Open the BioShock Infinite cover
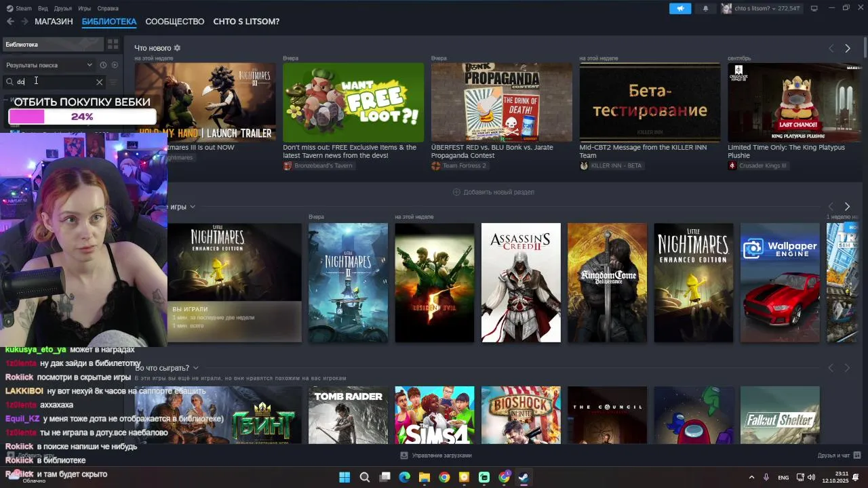This screenshot has height=488, width=868. [x=521, y=415]
